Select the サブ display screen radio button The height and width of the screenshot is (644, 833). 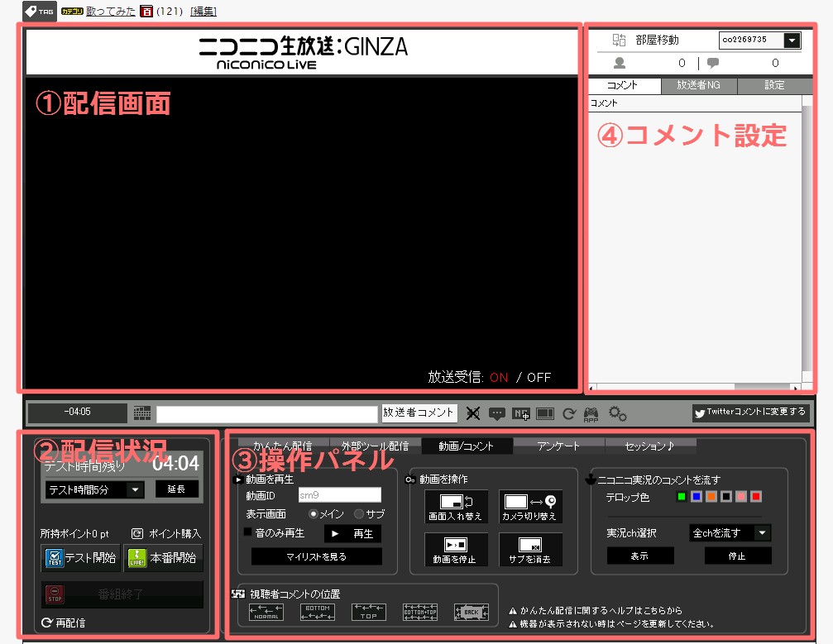click(359, 514)
